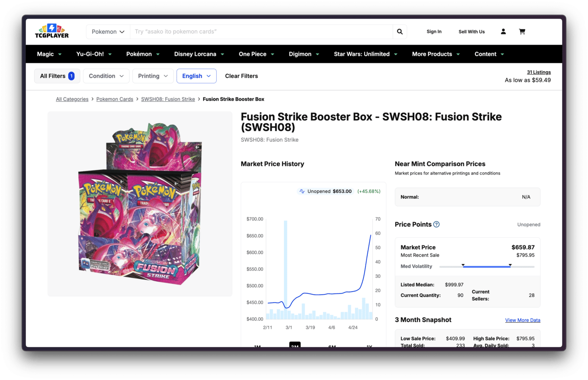Expand the Magic navigation menu
The height and width of the screenshot is (380, 588).
pos(49,54)
